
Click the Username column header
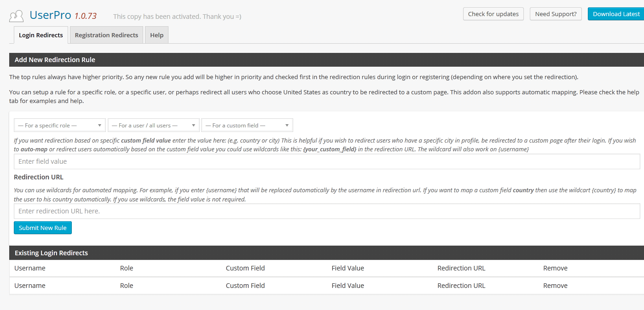pos(30,268)
